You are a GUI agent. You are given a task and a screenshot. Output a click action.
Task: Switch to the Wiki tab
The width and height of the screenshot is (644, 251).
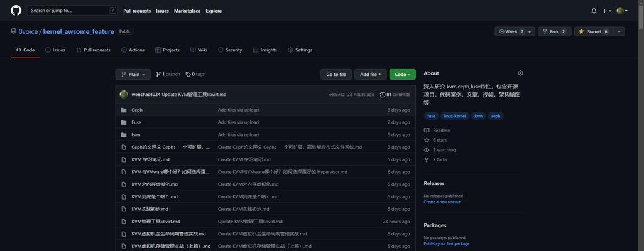(x=199, y=50)
